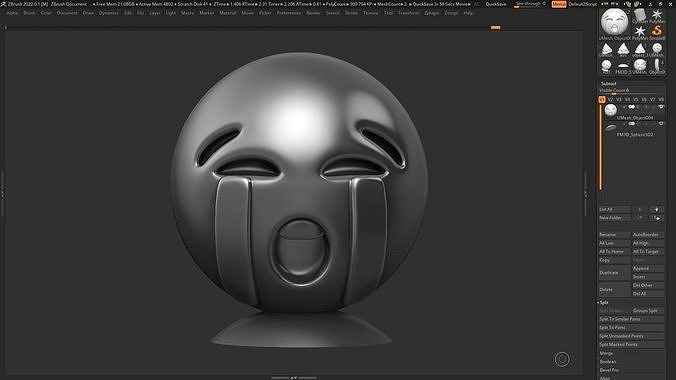Select the SimpleBrush S icon

(657, 31)
